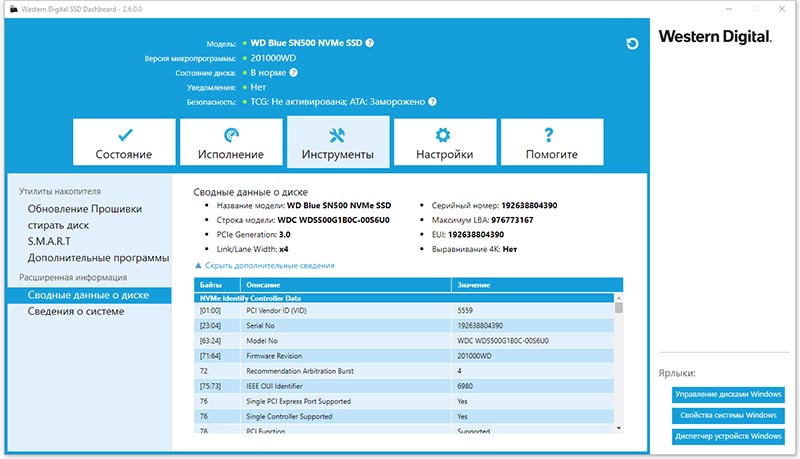Switch to the Исполнение tab
Viewport: 800px width, 459px height.
pyautogui.click(x=231, y=142)
